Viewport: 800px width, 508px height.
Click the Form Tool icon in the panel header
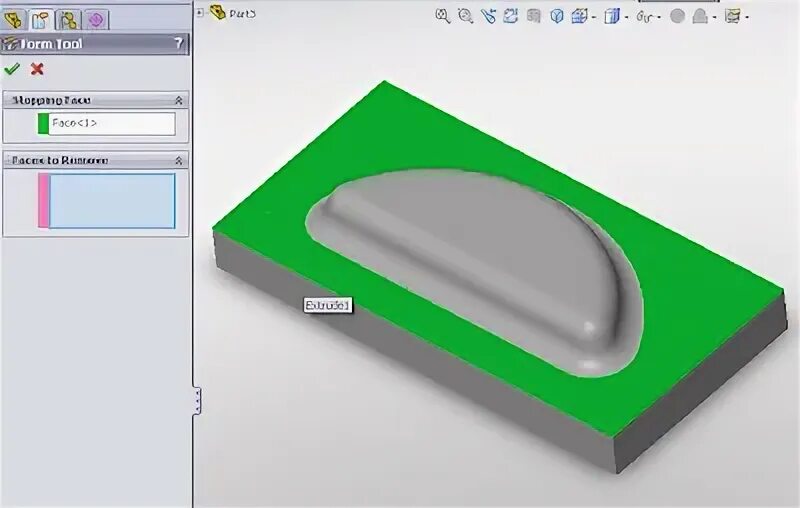tap(9, 44)
